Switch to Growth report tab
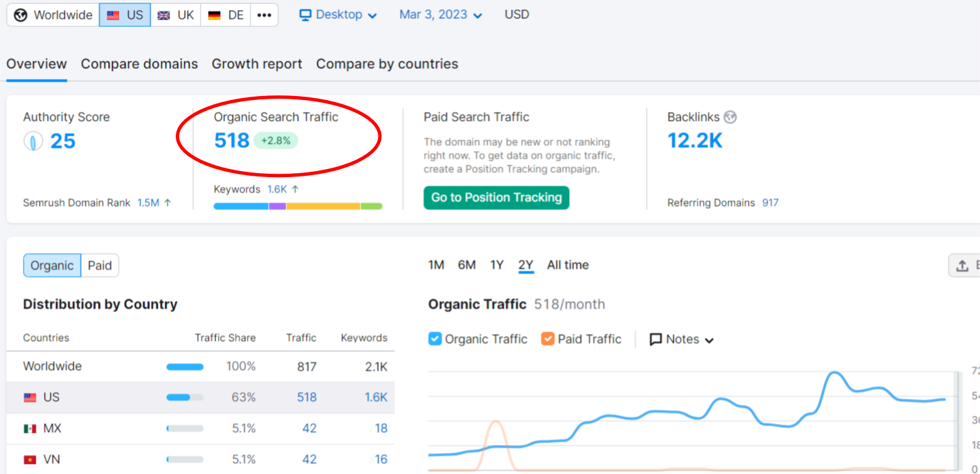This screenshot has height=474, width=980. [257, 64]
